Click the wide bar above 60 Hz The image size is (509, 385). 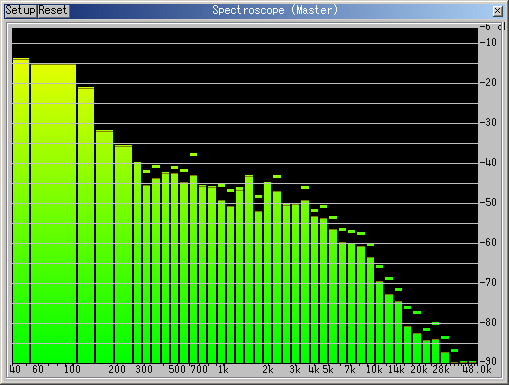tap(53, 214)
